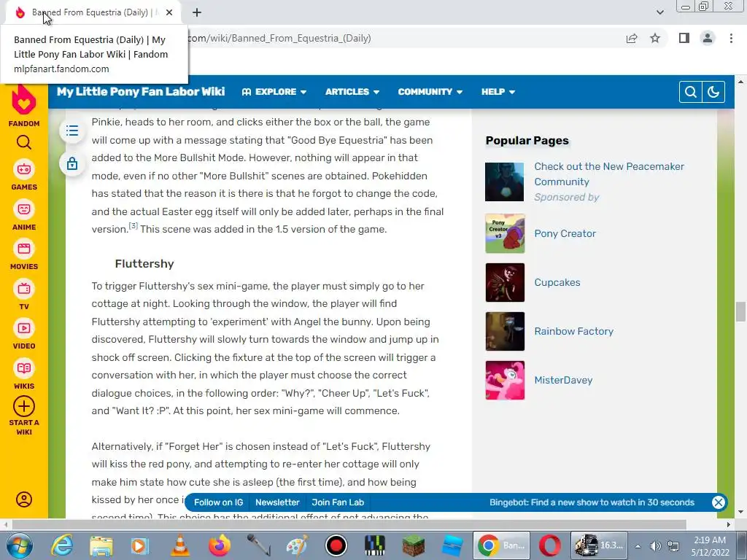Open the volume speaker tray icon

pos(656,545)
